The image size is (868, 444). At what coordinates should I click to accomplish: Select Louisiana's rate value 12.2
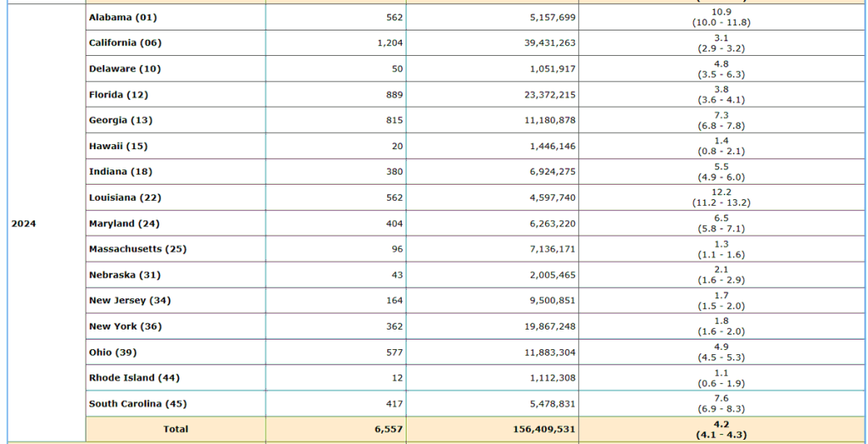pyautogui.click(x=721, y=192)
